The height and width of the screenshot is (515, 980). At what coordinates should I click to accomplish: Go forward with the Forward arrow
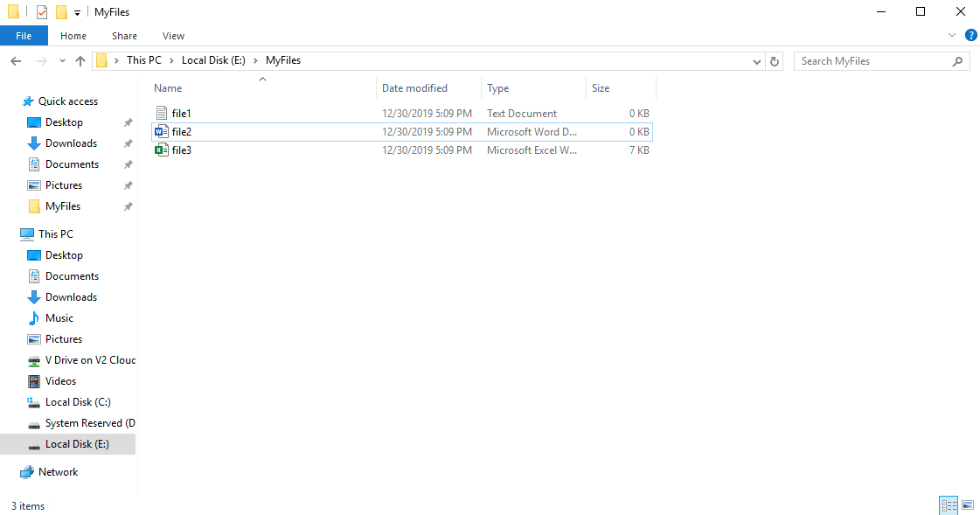(x=41, y=60)
